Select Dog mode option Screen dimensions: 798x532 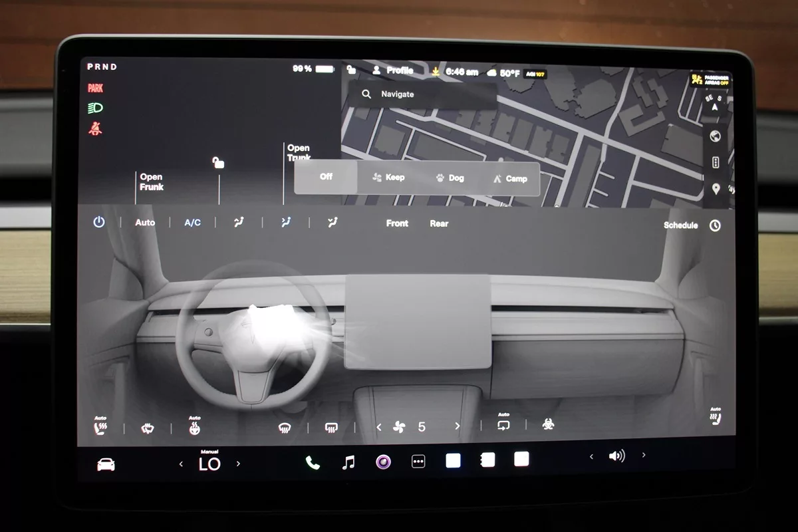[450, 178]
